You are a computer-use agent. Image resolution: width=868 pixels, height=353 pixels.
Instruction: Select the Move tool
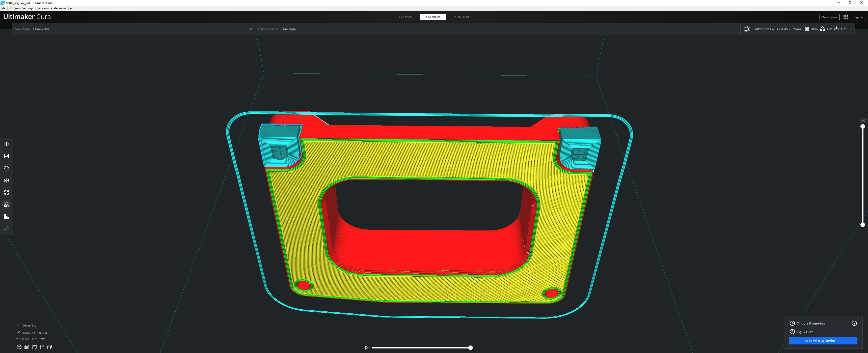click(6, 144)
